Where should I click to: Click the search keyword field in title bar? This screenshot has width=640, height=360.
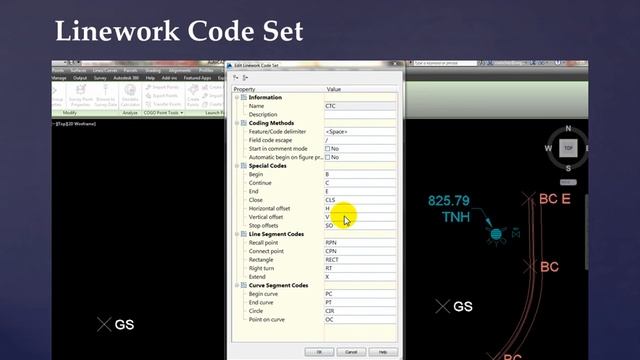(444, 63)
